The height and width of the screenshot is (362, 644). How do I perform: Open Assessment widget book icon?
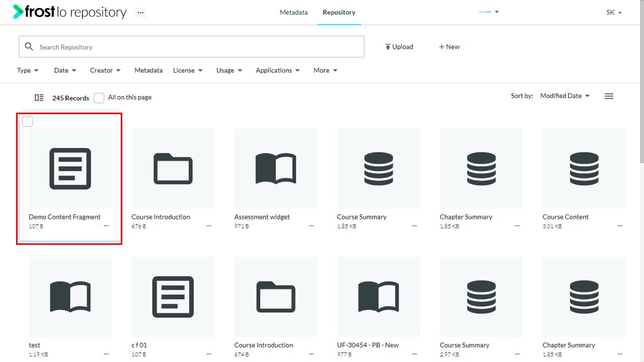[276, 168]
